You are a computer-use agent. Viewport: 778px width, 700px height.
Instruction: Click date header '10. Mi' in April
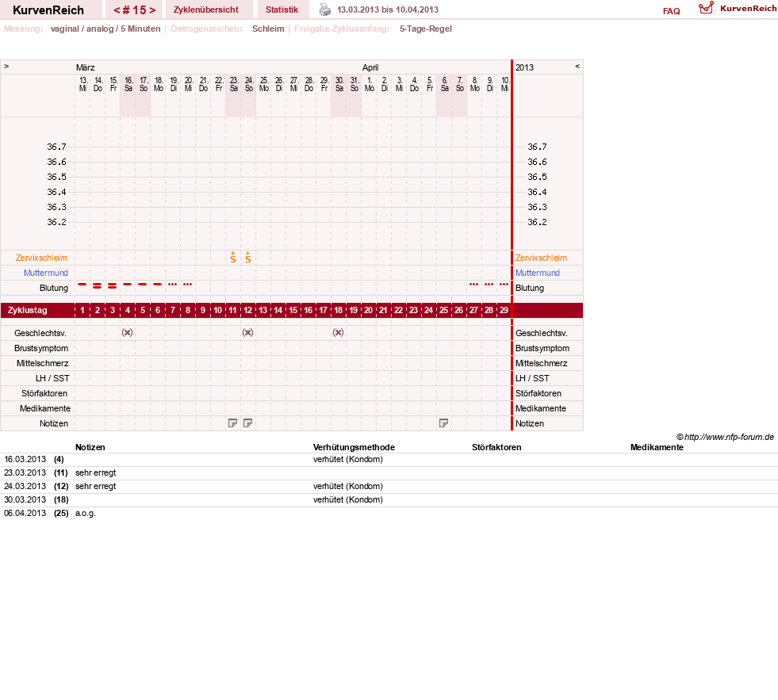point(504,84)
